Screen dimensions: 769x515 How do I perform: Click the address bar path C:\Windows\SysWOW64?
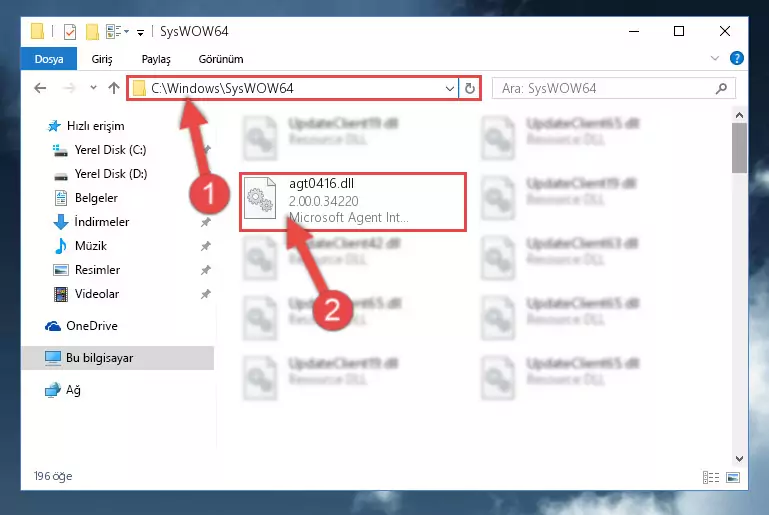pyautogui.click(x=222, y=88)
